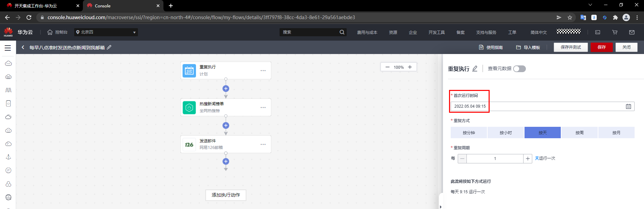The width and height of the screenshot is (644, 209).
Task: Open the 资源 menu
Action: click(393, 33)
